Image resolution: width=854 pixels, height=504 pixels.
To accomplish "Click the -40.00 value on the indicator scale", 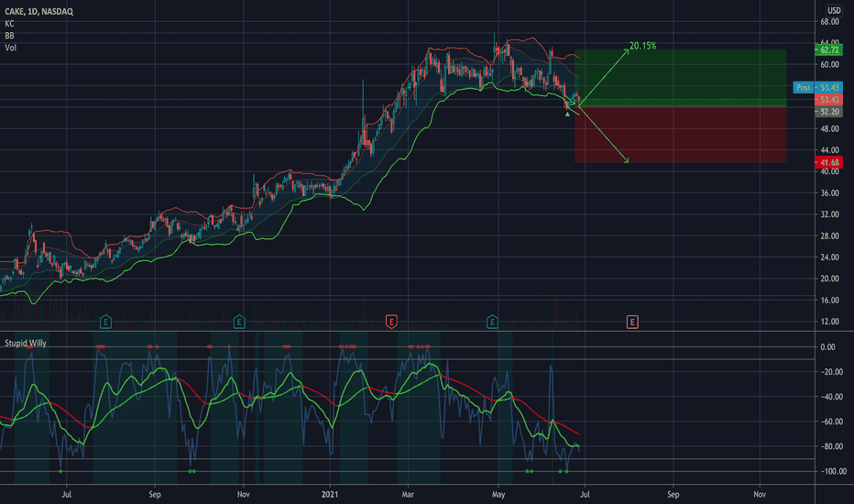I will tap(831, 397).
